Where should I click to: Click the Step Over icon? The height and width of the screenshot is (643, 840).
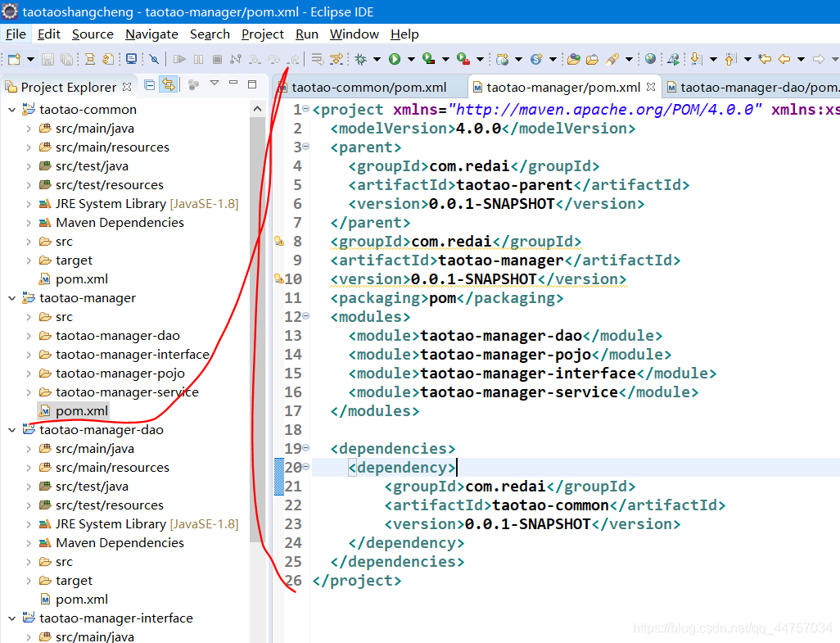tap(273, 59)
